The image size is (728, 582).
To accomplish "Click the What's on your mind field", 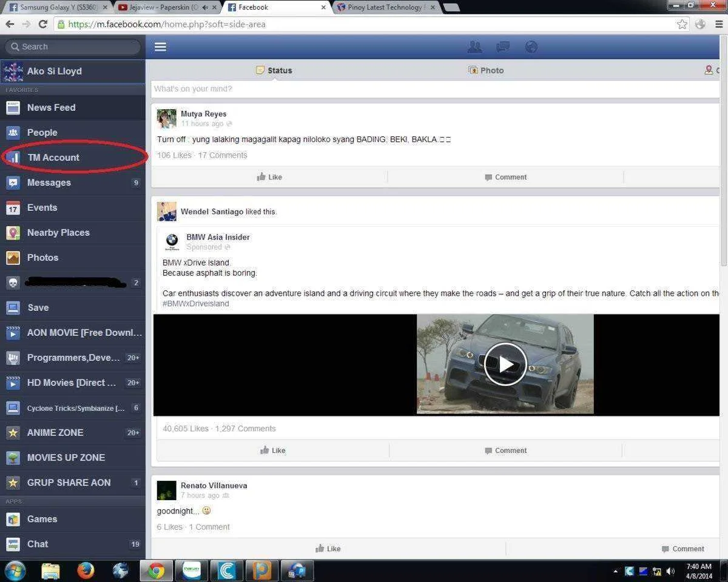I will tap(436, 89).
